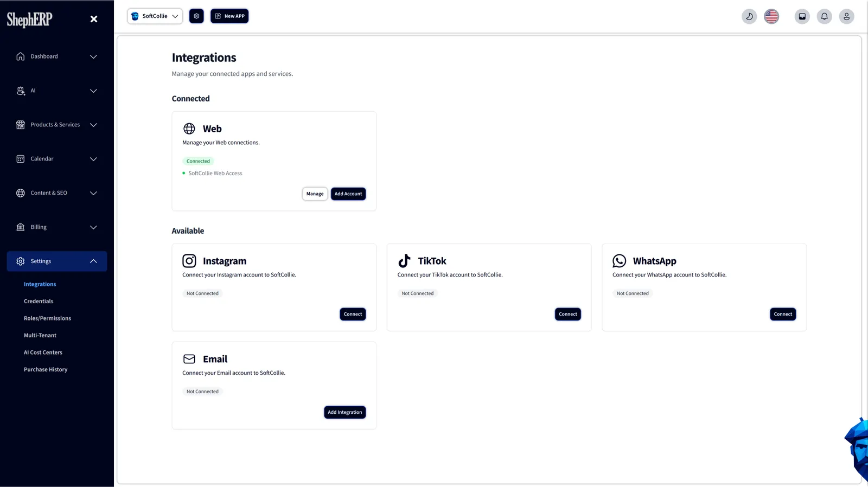The width and height of the screenshot is (868, 487).
Task: Click the New APP button
Action: (229, 16)
